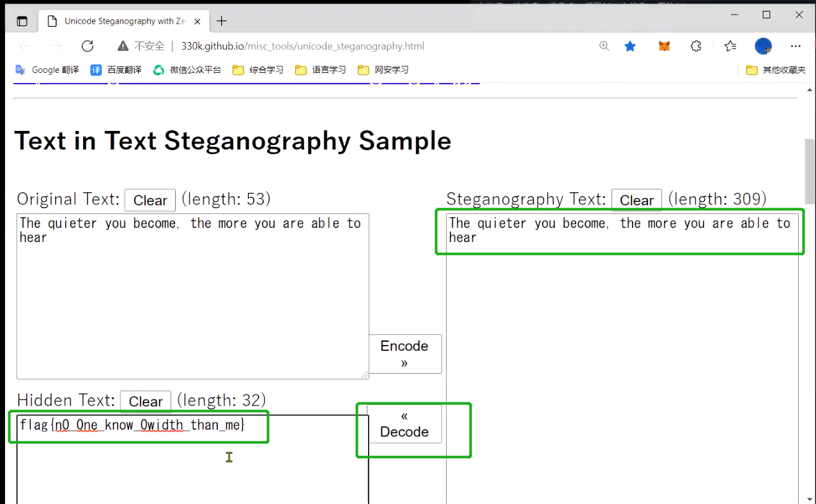Clear the Steganography Text field
This screenshot has height=504, width=816.
click(x=637, y=201)
